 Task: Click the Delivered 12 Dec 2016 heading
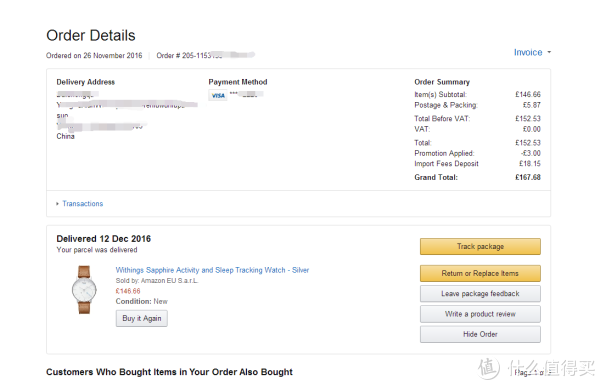click(x=104, y=239)
